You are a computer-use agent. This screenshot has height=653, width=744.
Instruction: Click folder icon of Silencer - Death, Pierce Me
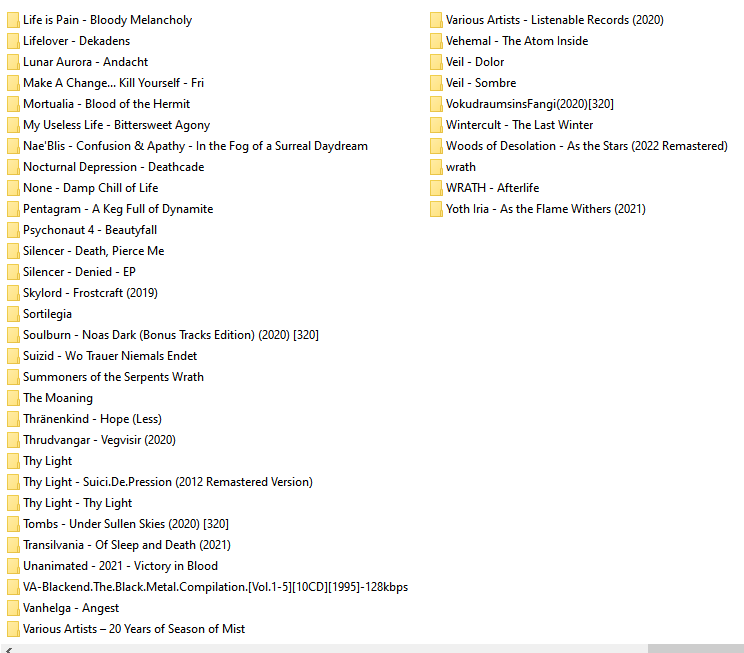(x=13, y=251)
